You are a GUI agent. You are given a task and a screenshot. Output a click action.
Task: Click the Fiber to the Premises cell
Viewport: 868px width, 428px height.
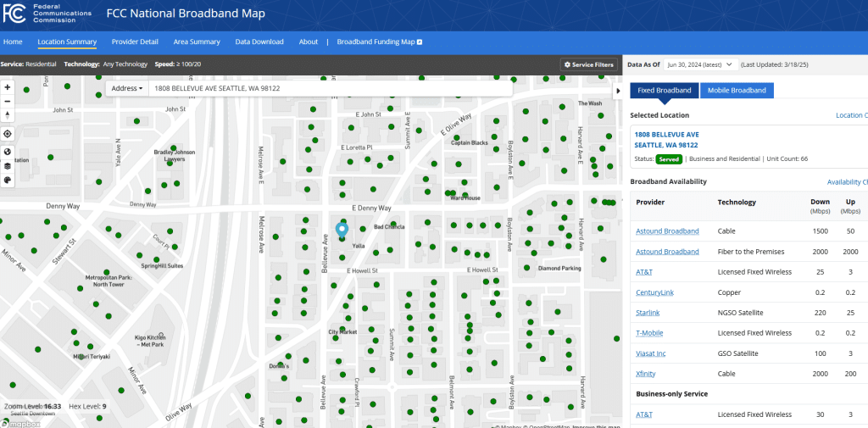point(751,252)
